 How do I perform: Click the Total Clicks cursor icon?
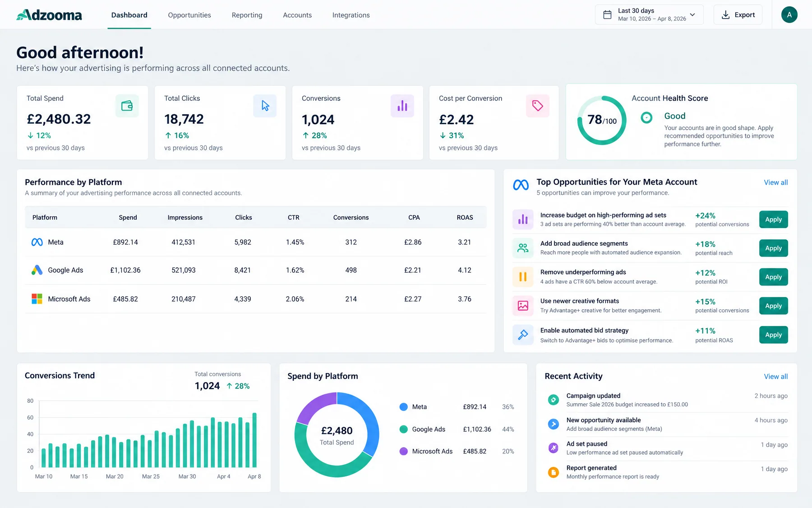265,106
